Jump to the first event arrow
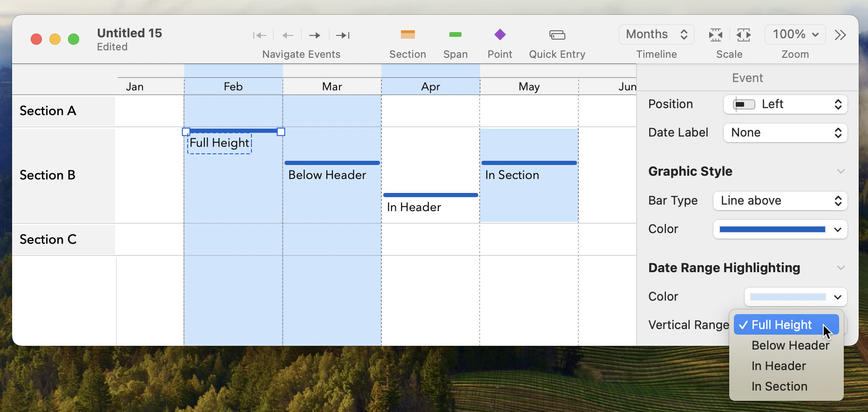The image size is (868, 412). click(259, 35)
